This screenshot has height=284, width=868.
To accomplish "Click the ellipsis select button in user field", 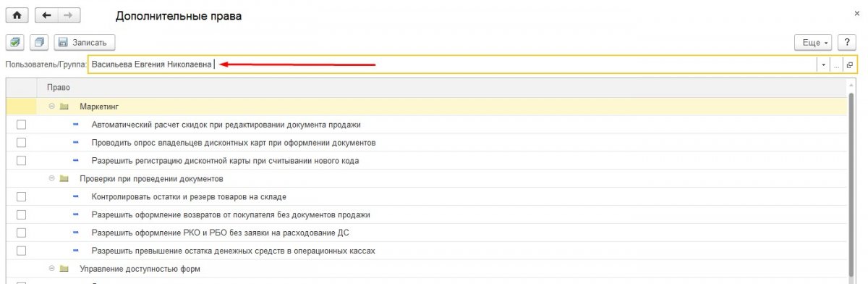I will 837,65.
